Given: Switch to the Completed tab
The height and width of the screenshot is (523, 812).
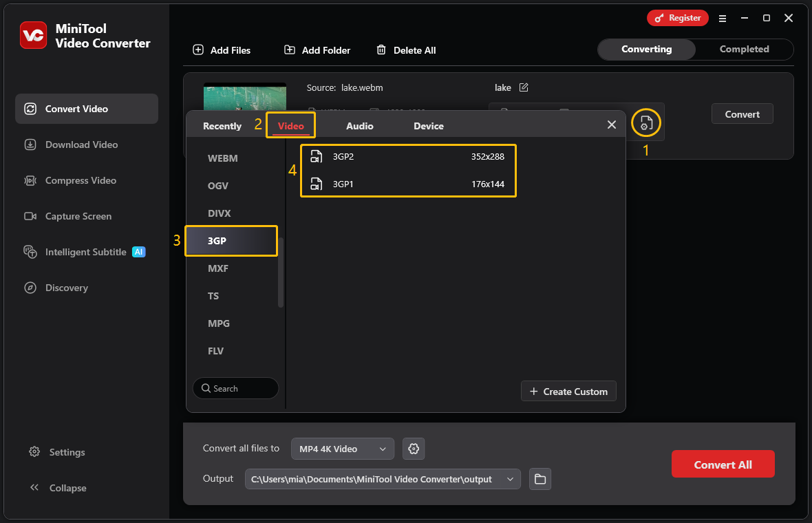Looking at the screenshot, I should point(744,49).
